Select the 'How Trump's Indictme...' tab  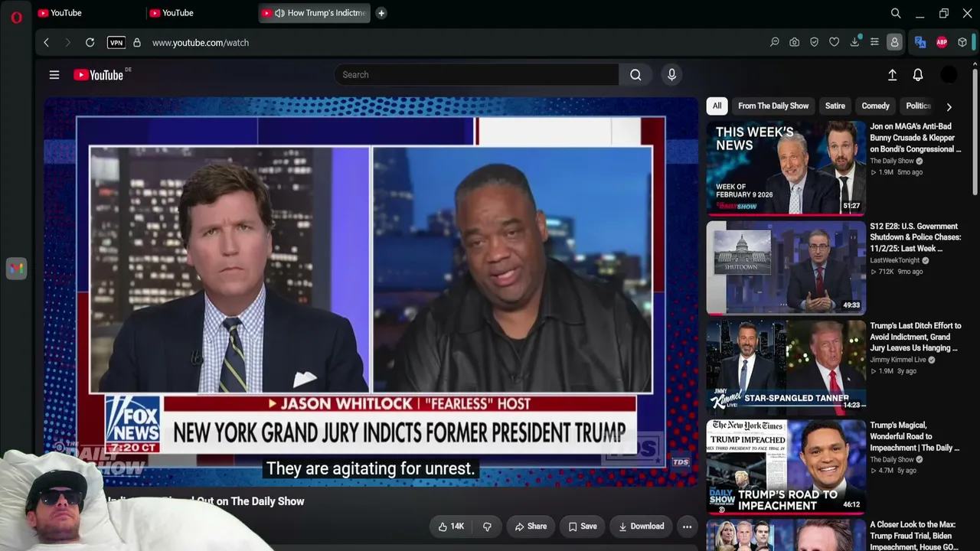tap(315, 13)
